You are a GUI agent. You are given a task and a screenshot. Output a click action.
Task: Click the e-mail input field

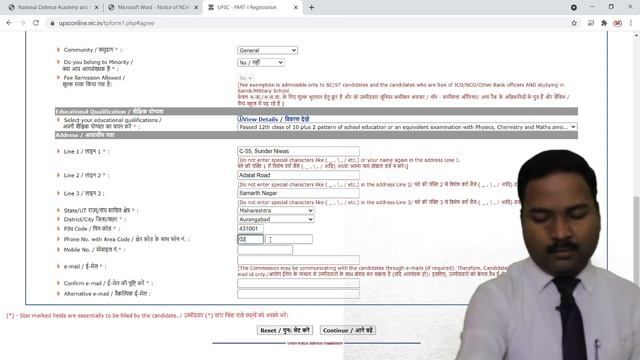click(298, 260)
